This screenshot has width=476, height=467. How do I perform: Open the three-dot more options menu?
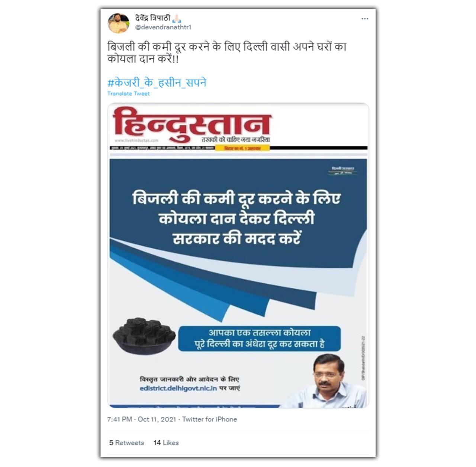tap(365, 19)
